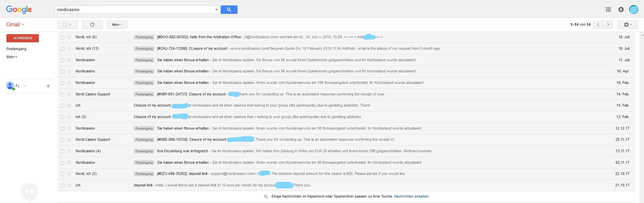Click the date '13. Feb.'
Screen dimensions: 644x203
623,117
